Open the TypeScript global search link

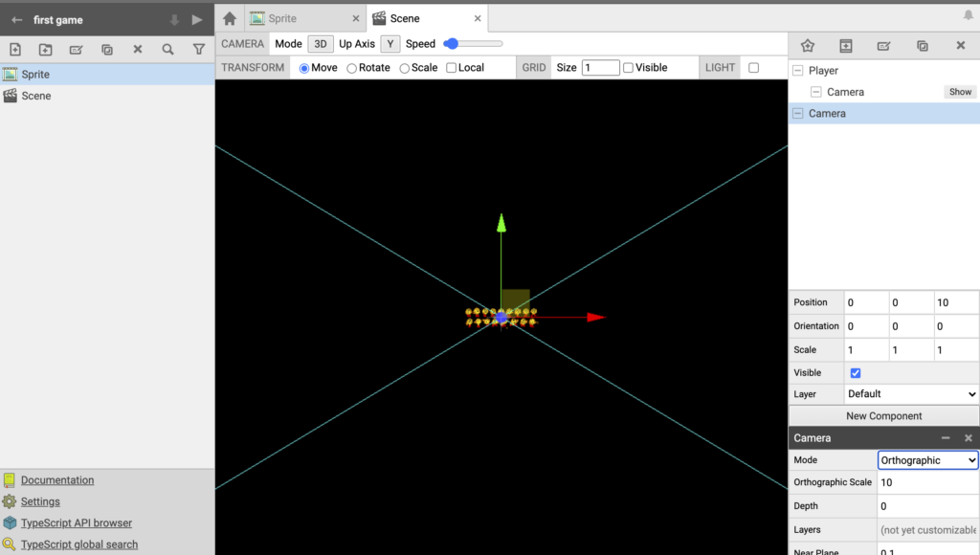coord(79,544)
